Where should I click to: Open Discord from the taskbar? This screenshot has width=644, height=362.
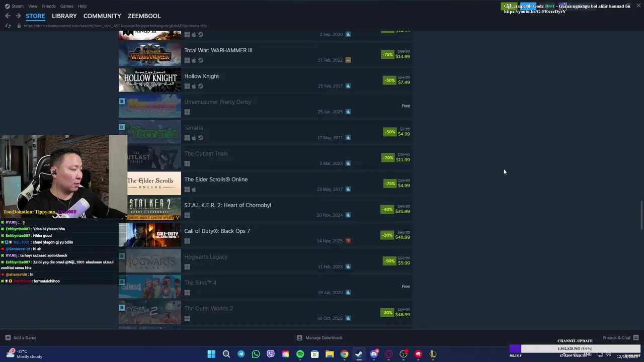pos(374,354)
